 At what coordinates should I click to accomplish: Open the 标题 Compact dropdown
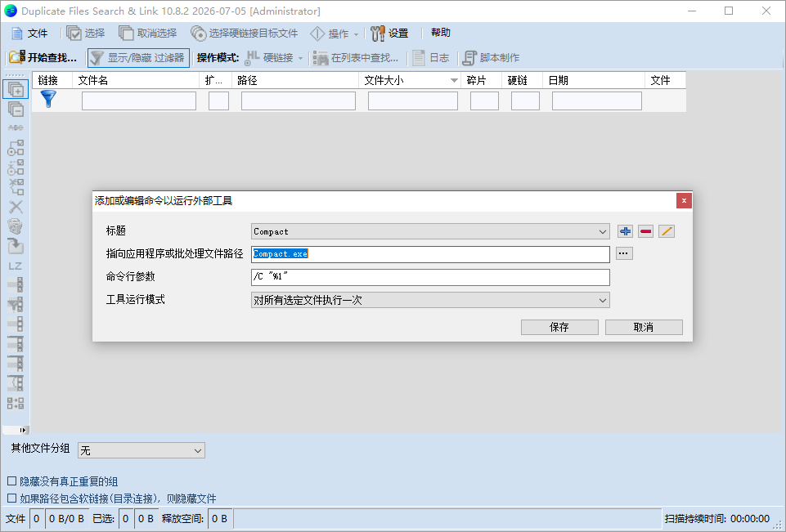coord(430,231)
